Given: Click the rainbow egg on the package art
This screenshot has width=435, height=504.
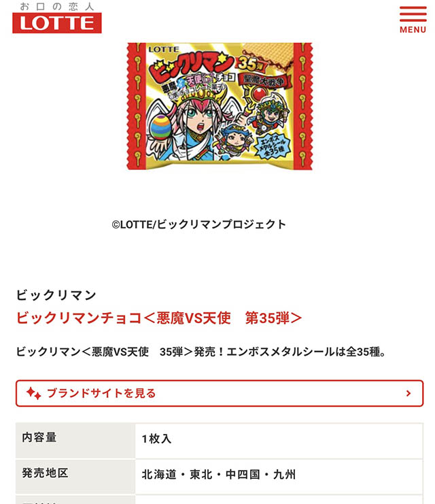Looking at the screenshot, I should pos(160,127).
